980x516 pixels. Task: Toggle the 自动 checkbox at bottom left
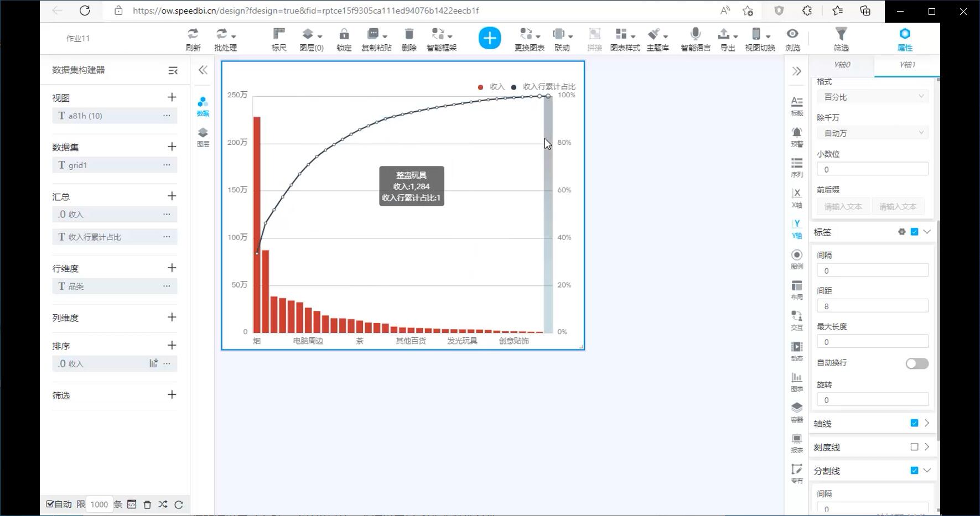pyautogui.click(x=50, y=504)
